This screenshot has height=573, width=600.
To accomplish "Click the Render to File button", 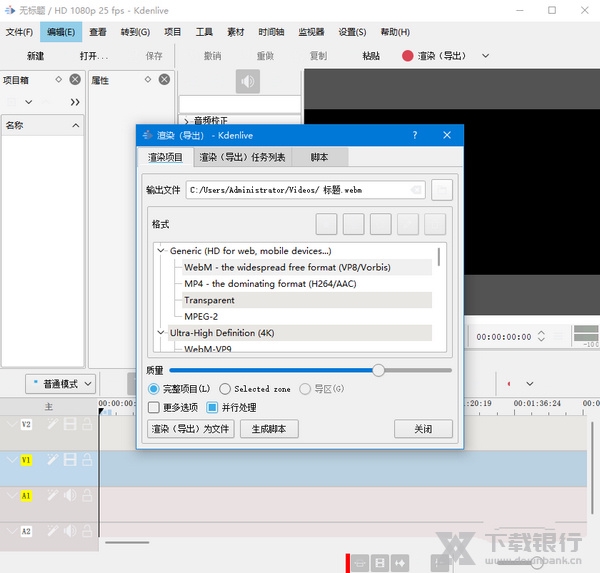I will (191, 429).
